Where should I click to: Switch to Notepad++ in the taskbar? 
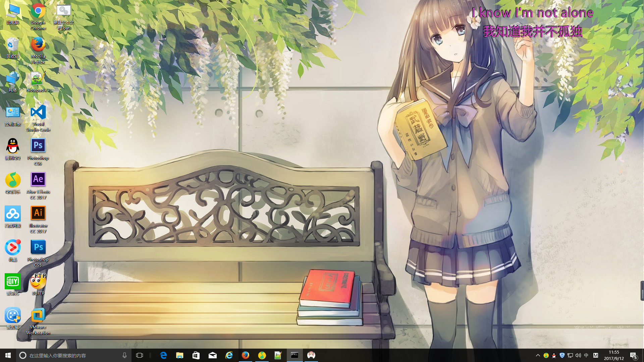tap(278, 355)
